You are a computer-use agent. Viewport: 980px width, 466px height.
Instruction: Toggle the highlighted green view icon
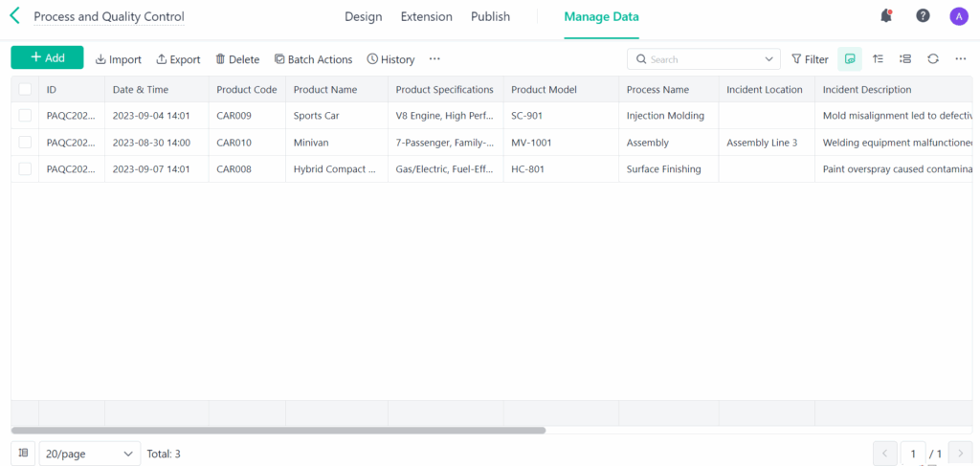pyautogui.click(x=849, y=59)
